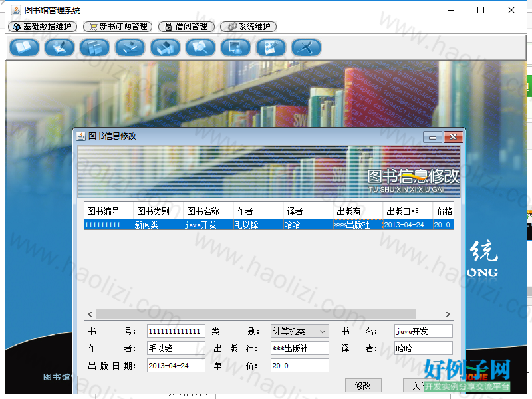The width and height of the screenshot is (532, 399).
Task: Maximize the 图书馆管理系统 main window
Action: coord(481,10)
